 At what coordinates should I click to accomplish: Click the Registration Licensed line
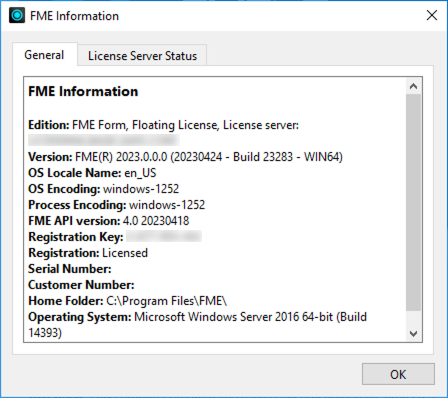[x=88, y=253]
